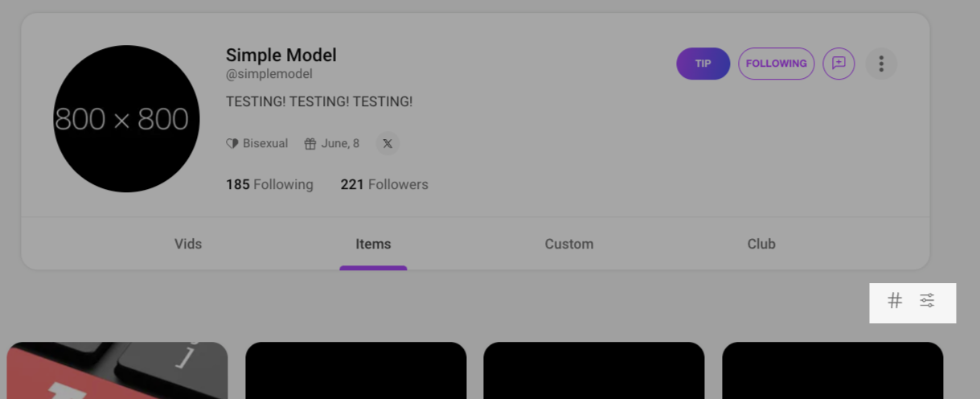Select the Items tab

[373, 244]
